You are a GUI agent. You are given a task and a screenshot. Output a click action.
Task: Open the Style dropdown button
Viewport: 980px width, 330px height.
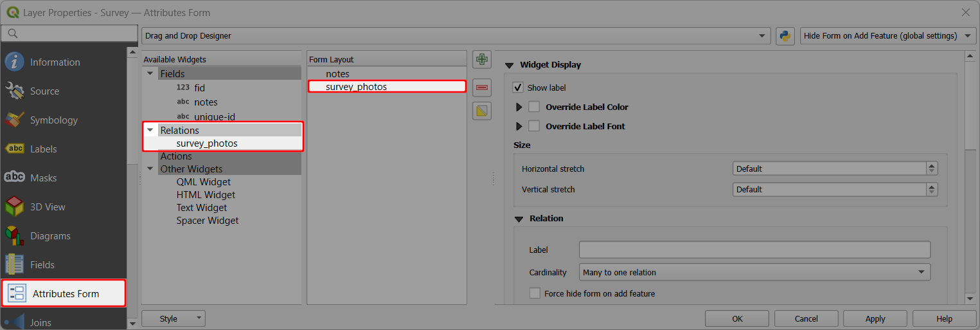[x=174, y=318]
